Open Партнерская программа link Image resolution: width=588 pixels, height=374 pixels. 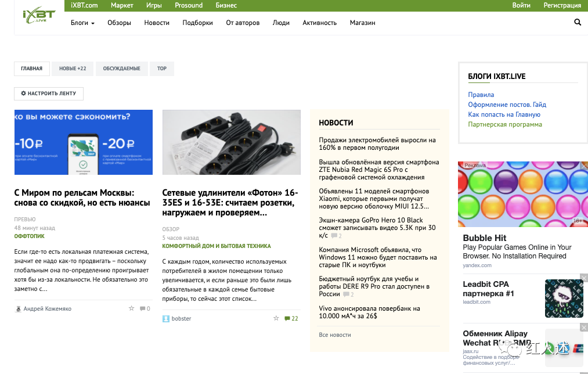click(505, 124)
